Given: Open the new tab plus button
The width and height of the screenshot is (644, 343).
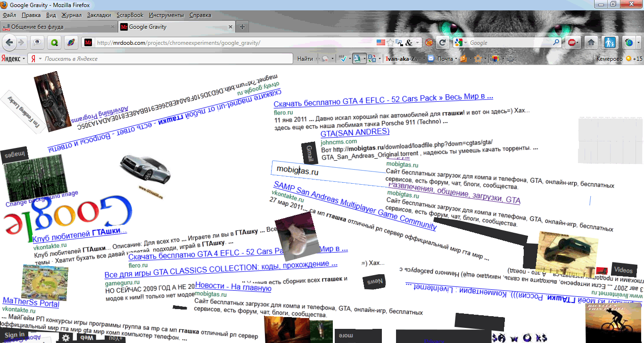Looking at the screenshot, I should [x=242, y=27].
